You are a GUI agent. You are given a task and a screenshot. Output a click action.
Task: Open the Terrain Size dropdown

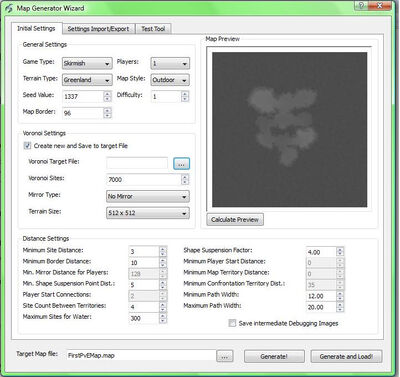(148, 213)
